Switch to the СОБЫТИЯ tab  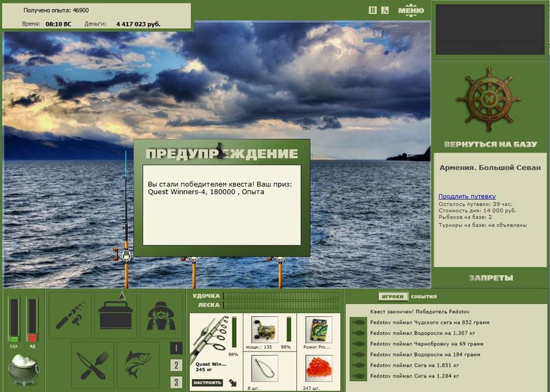[x=423, y=296]
